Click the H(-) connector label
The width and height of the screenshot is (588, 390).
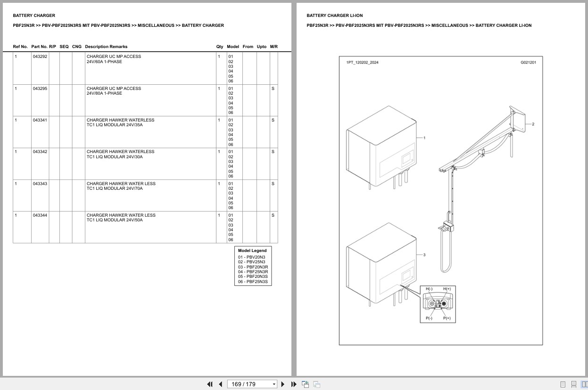point(429,289)
